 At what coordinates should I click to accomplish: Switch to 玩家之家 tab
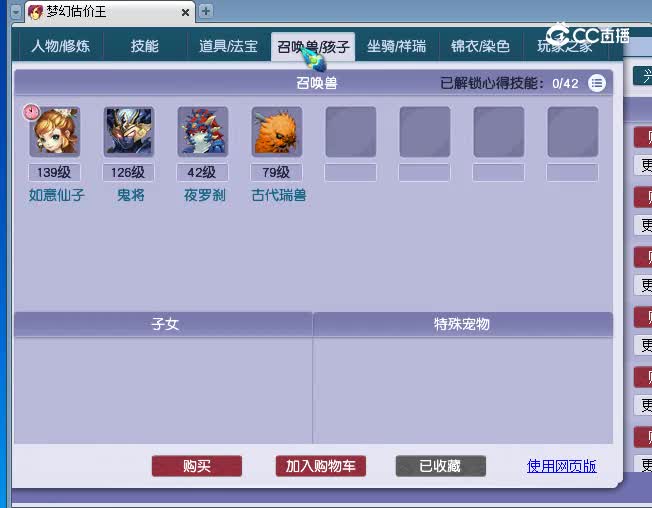[x=565, y=46]
